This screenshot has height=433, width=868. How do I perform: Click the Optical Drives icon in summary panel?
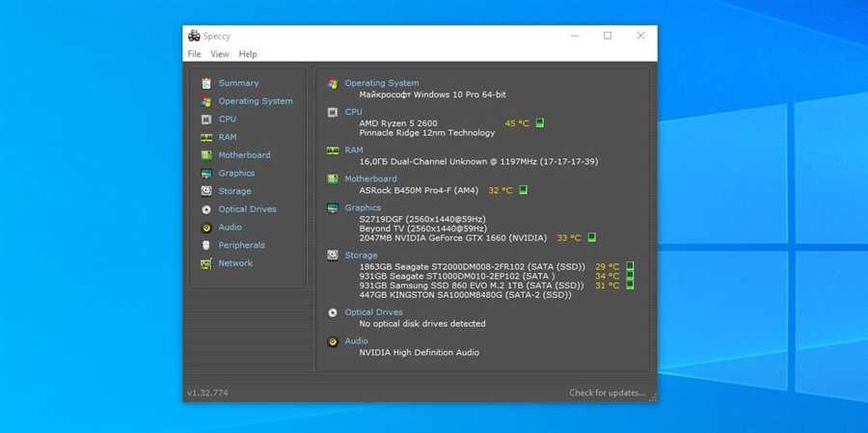tap(333, 312)
